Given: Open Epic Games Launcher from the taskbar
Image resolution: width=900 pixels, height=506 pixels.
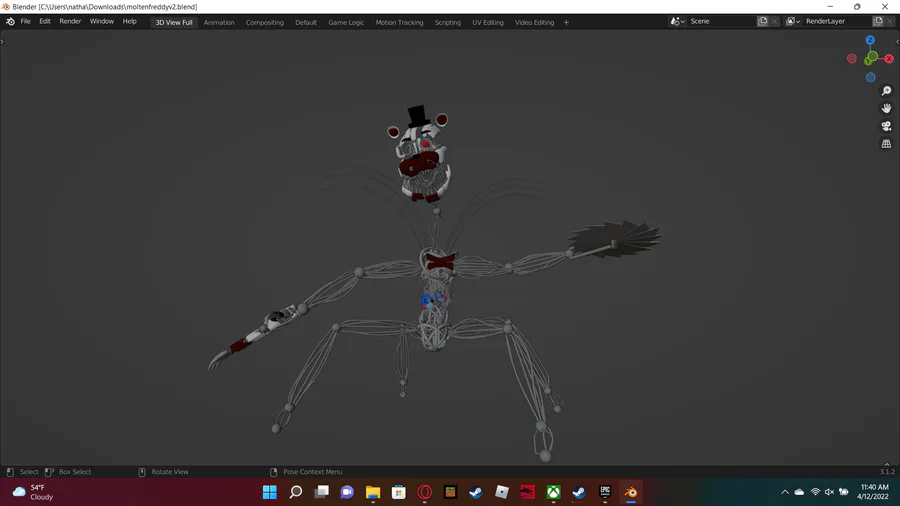Looking at the screenshot, I should (605, 492).
